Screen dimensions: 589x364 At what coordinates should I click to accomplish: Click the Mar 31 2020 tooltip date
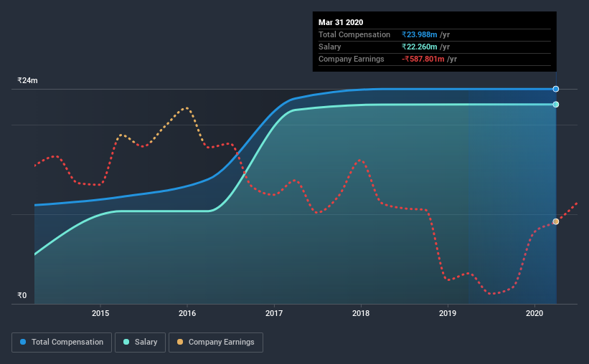coord(341,22)
